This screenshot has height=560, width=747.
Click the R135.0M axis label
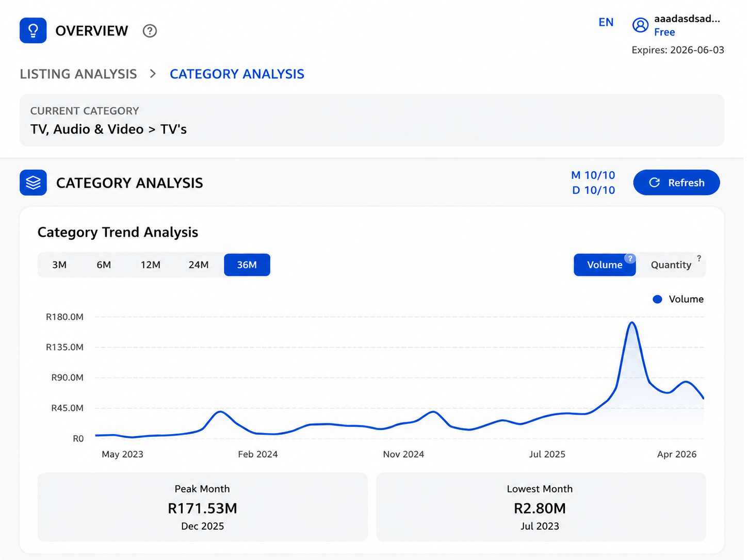[x=64, y=348]
